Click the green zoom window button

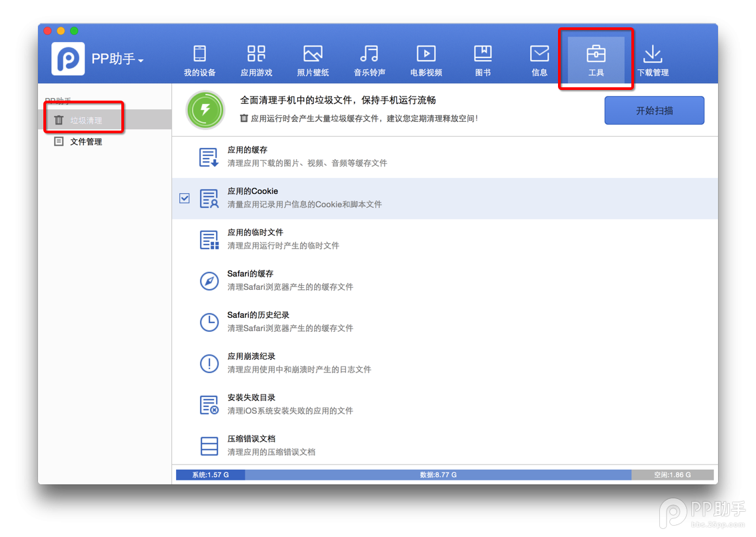click(x=74, y=31)
